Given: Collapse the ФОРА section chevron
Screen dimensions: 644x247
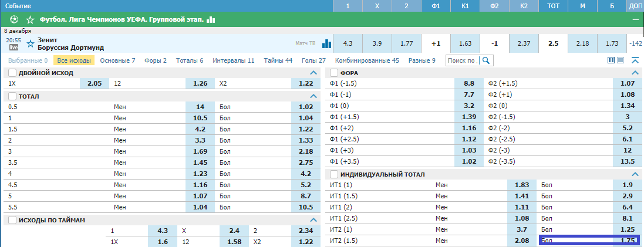Looking at the screenshot, I should pos(635,73).
